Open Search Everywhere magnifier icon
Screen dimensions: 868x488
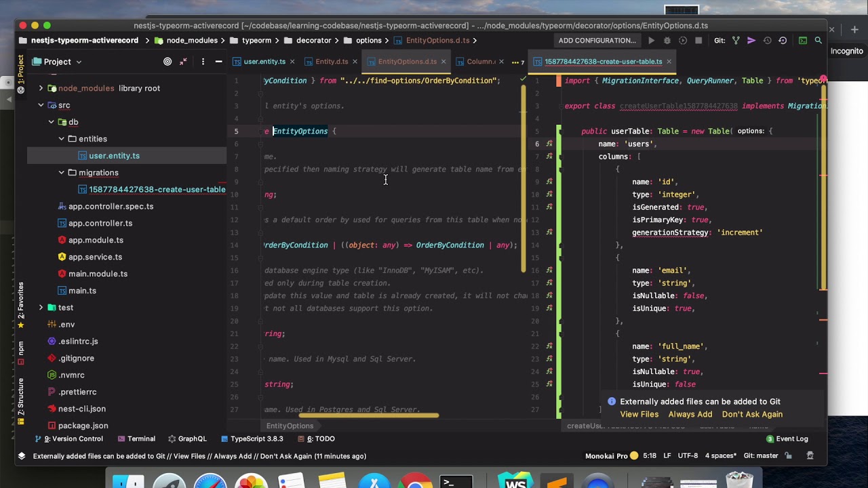818,41
